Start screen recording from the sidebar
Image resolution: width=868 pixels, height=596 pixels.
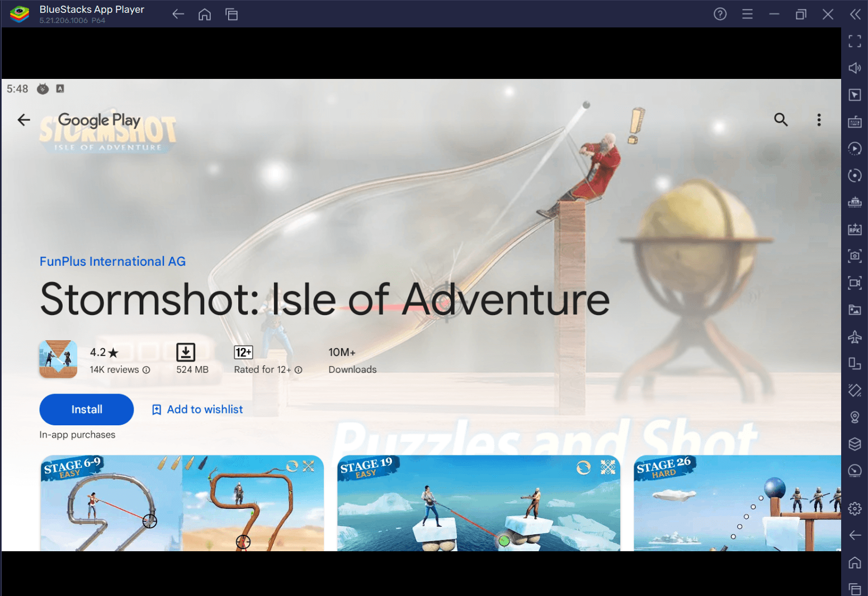click(855, 283)
